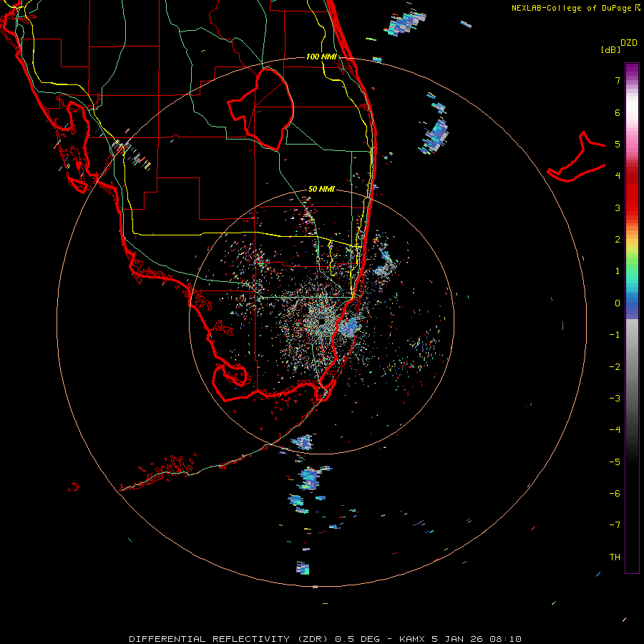
Task: Click the 5 value on color scale
Action: click(618, 144)
